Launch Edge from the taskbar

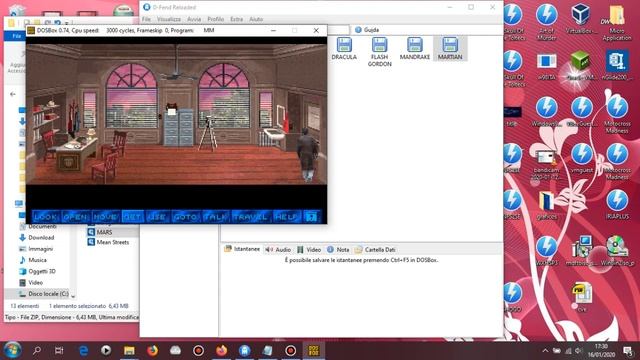coord(83,350)
